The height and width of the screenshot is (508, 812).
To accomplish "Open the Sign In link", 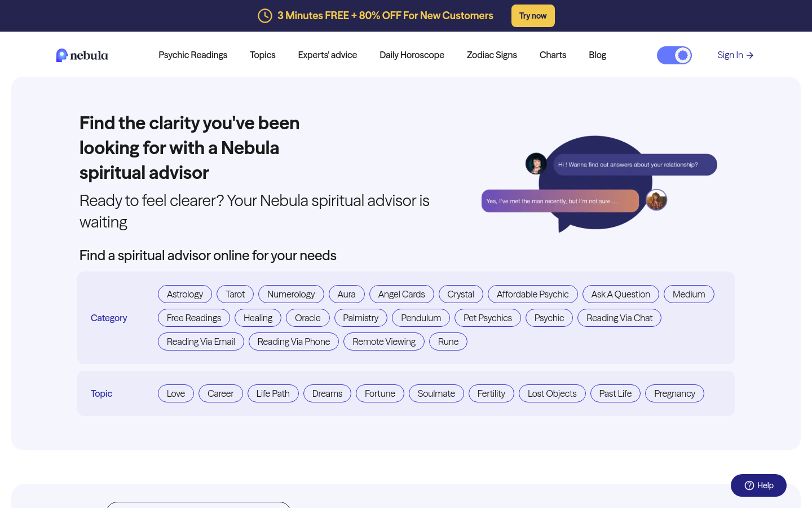I will click(x=735, y=55).
